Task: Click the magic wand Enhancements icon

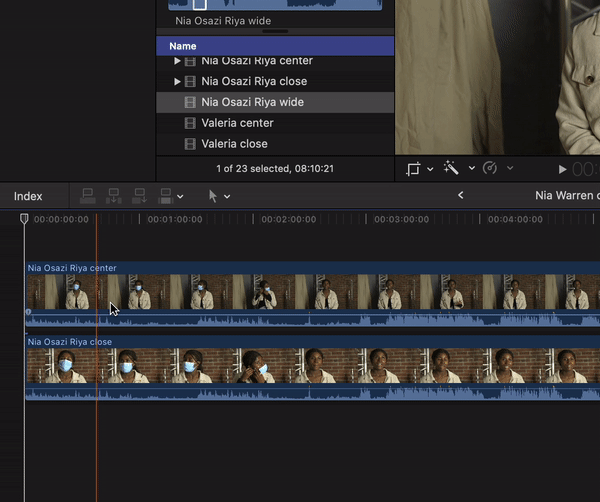Action: coord(452,169)
